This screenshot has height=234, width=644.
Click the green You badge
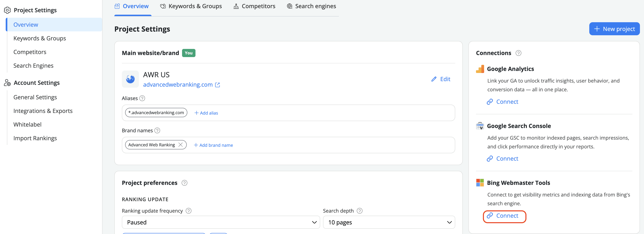tap(189, 53)
